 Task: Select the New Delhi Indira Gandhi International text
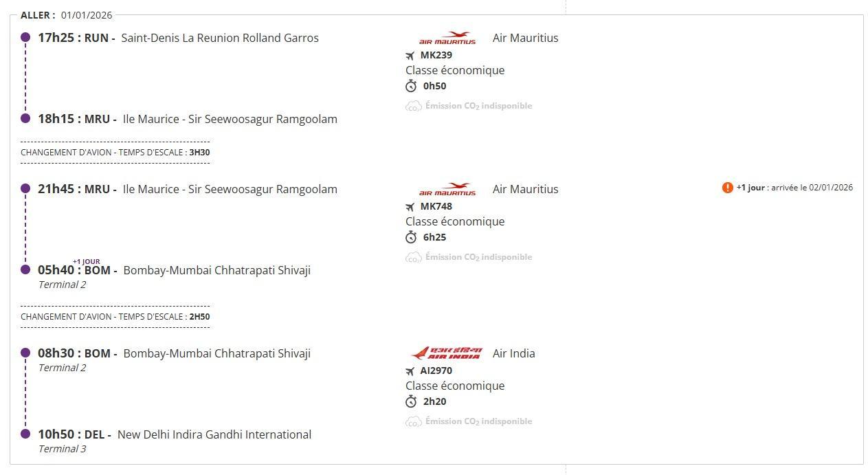(214, 434)
